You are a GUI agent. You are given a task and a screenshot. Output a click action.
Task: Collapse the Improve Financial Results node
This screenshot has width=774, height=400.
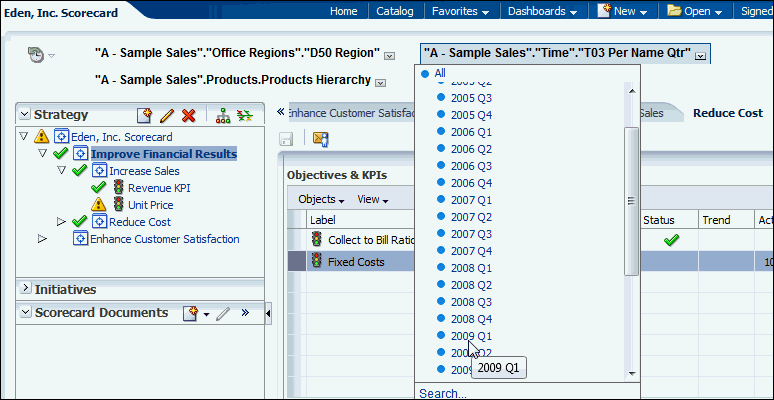42,154
